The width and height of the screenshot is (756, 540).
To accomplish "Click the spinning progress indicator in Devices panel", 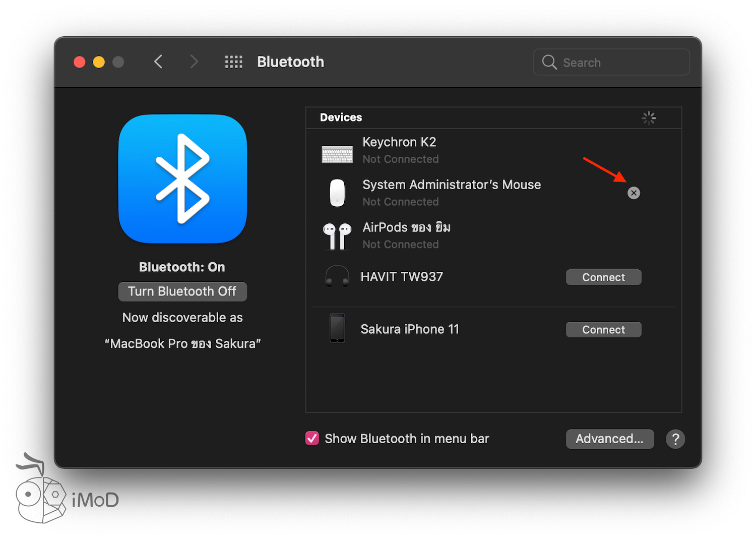I will (x=649, y=117).
